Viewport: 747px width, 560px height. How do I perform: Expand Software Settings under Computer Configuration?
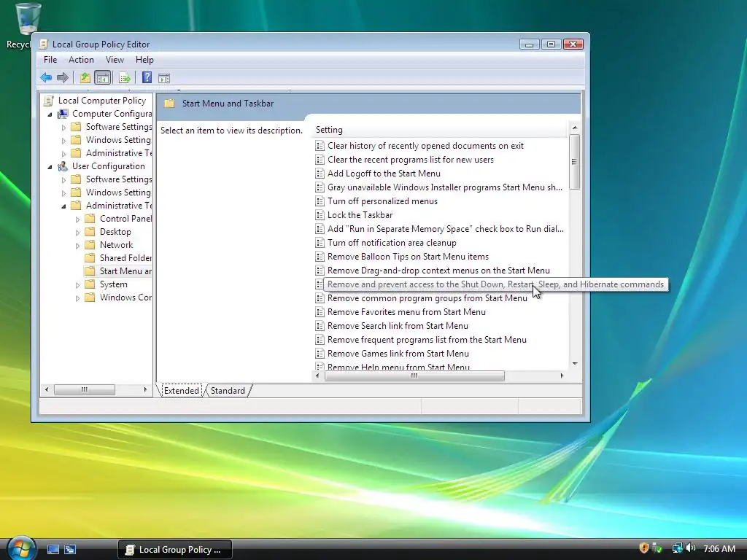coord(63,128)
